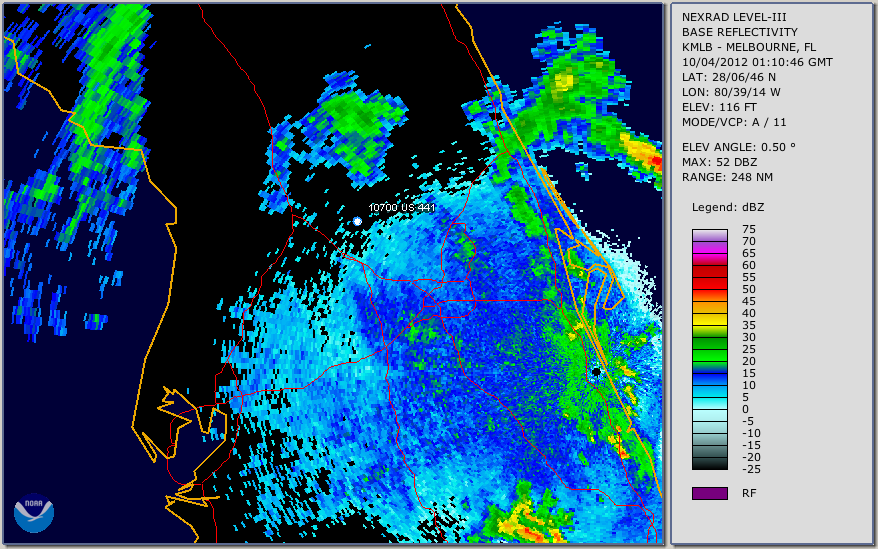
Task: Click the "Legend: dBZ" label
Action: [x=728, y=207]
